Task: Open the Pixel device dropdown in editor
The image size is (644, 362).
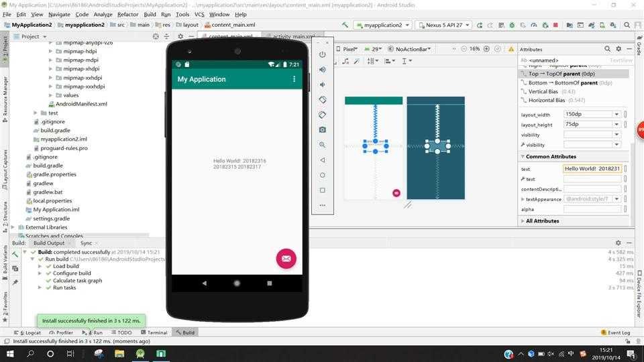Action: [x=347, y=49]
